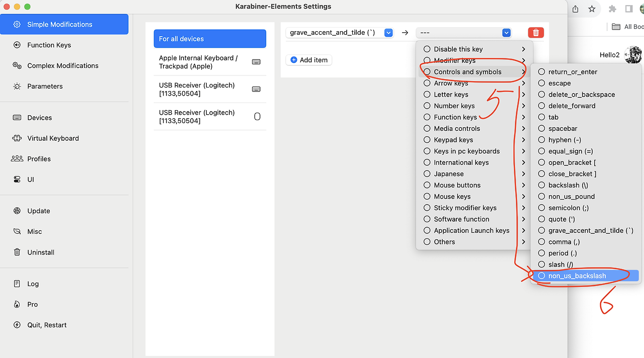Click the Pro flame icon

(x=17, y=304)
